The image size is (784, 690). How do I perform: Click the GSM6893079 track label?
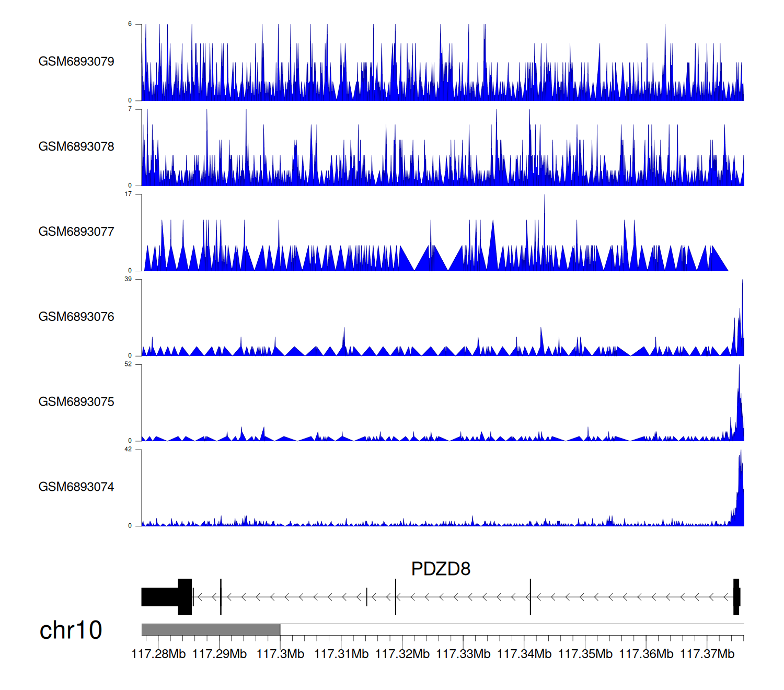coord(76,62)
